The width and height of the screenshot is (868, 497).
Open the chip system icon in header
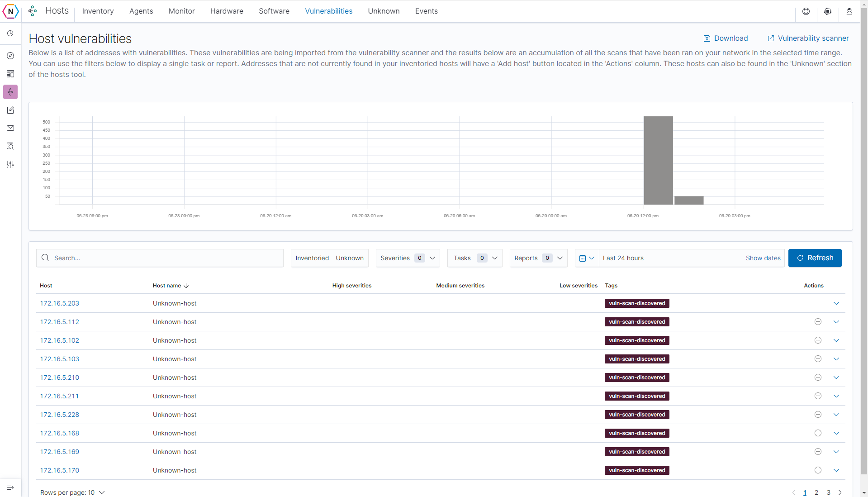(x=828, y=11)
